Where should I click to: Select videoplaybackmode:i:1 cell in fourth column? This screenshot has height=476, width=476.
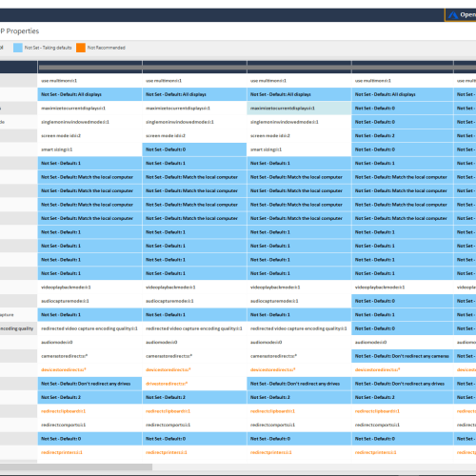[403, 288]
